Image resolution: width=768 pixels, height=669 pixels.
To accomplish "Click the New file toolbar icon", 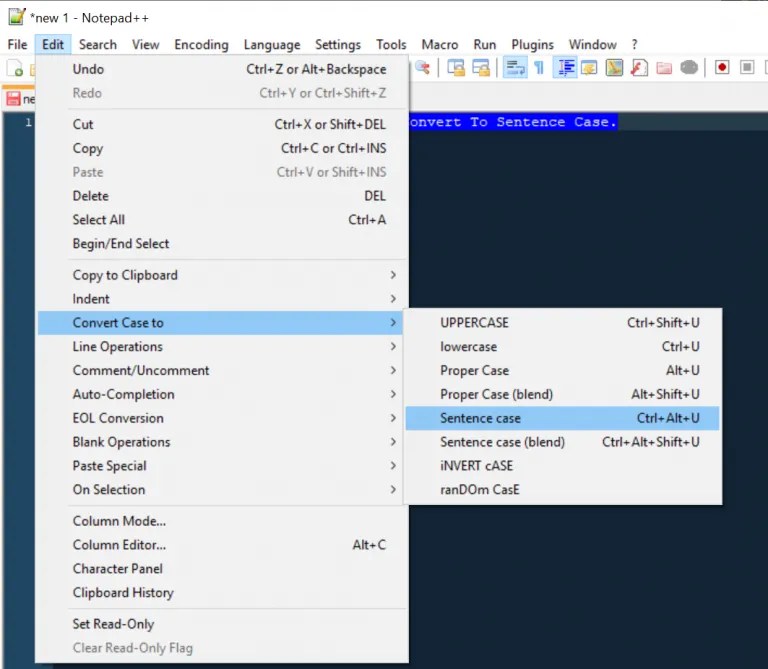I will (x=15, y=68).
